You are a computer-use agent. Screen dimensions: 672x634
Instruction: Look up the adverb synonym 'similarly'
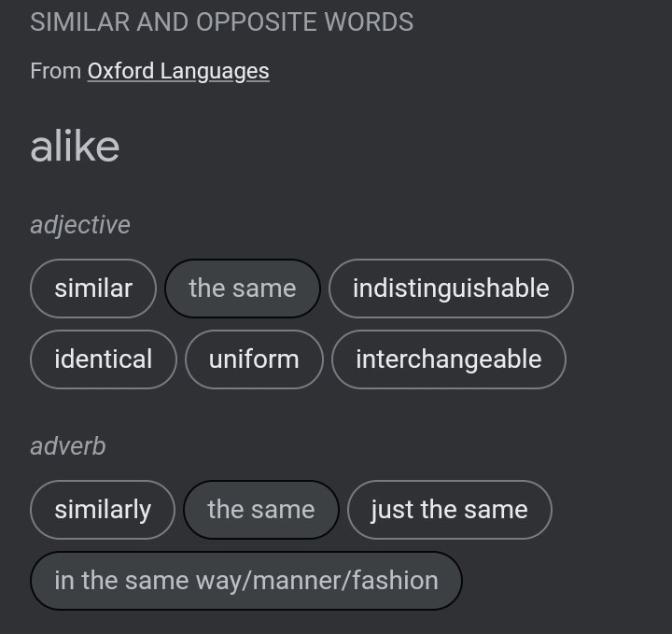point(103,510)
